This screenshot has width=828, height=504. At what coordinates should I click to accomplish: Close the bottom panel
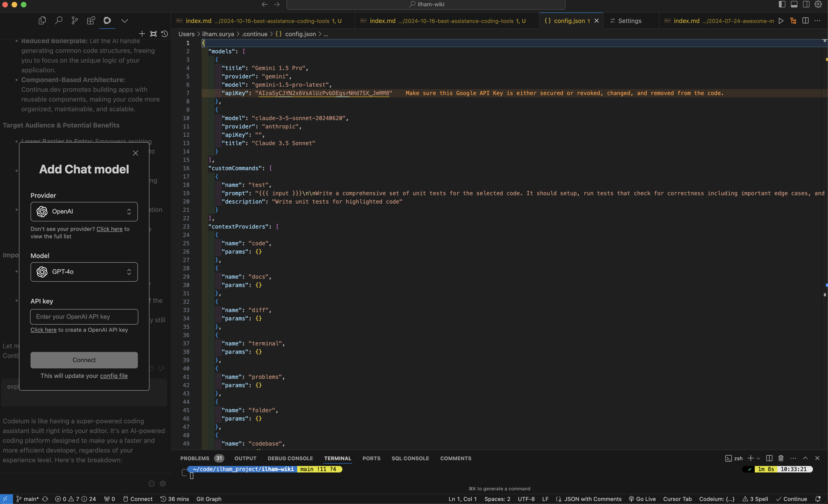click(817, 458)
